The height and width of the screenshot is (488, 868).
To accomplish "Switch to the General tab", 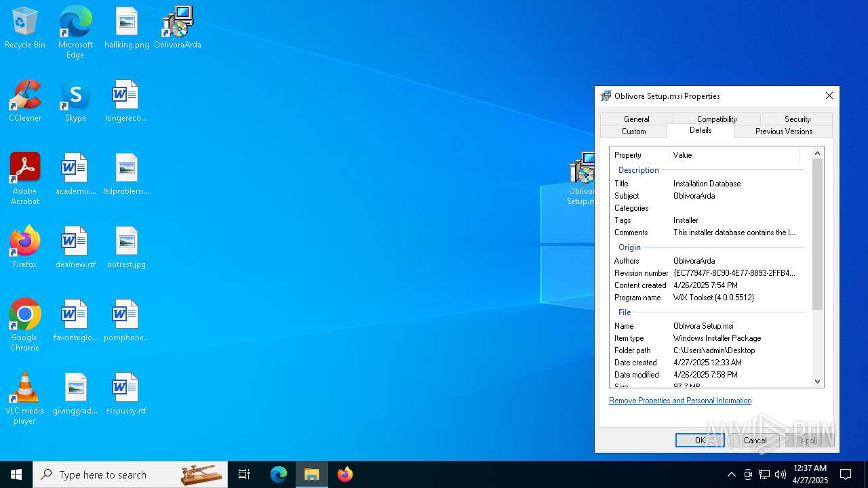I will click(x=636, y=119).
